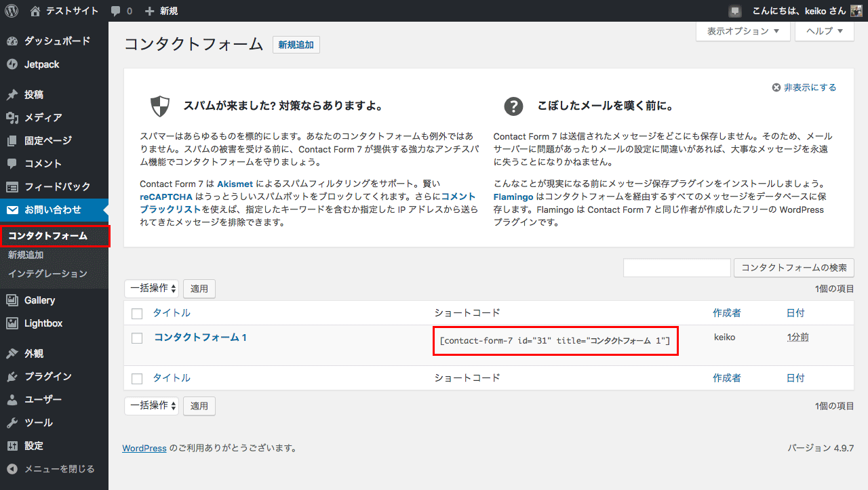Click the Jetpack sidebar icon

coord(12,64)
